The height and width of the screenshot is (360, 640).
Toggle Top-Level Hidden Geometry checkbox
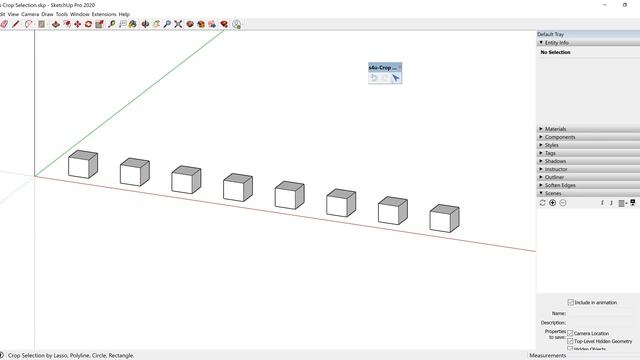[570, 341]
